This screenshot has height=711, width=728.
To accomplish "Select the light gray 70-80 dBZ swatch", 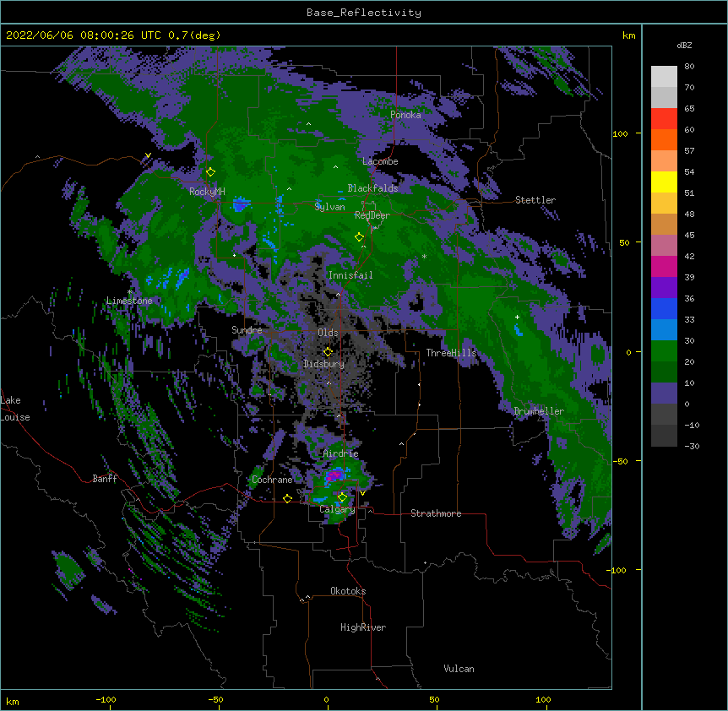I will pyautogui.click(x=664, y=76).
